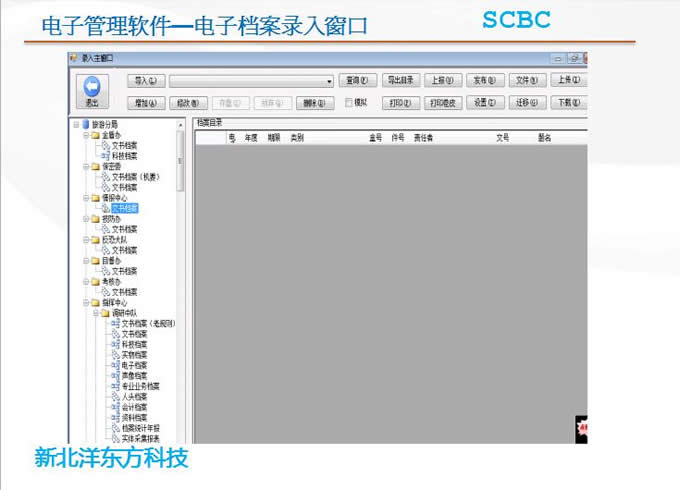The image size is (680, 490).
Task: Click the blue back arrow 退出 icon
Action: tap(92, 87)
